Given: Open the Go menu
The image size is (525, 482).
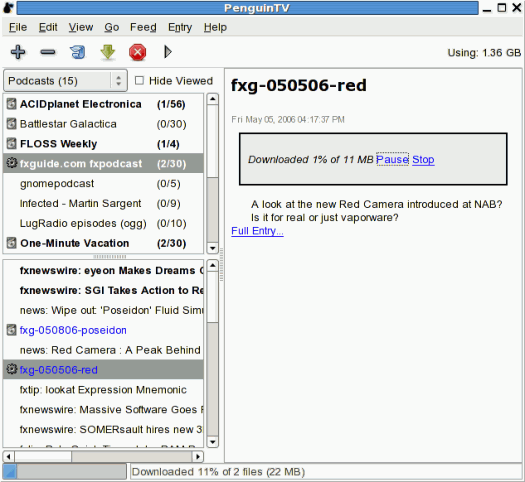Looking at the screenshot, I should pyautogui.click(x=111, y=27).
